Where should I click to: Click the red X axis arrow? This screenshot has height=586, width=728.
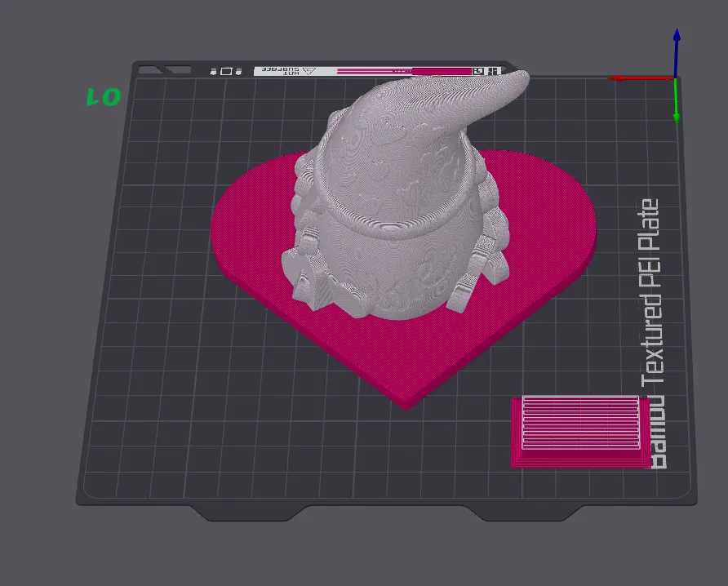click(x=641, y=78)
